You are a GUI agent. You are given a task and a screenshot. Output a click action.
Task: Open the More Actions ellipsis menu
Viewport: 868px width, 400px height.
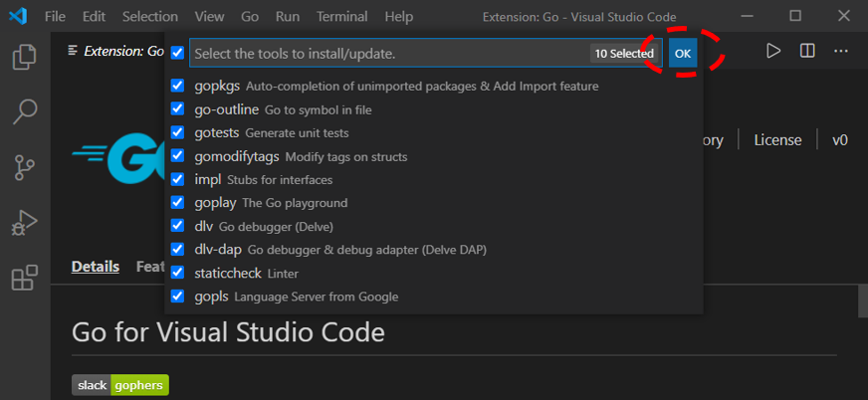pos(841,52)
